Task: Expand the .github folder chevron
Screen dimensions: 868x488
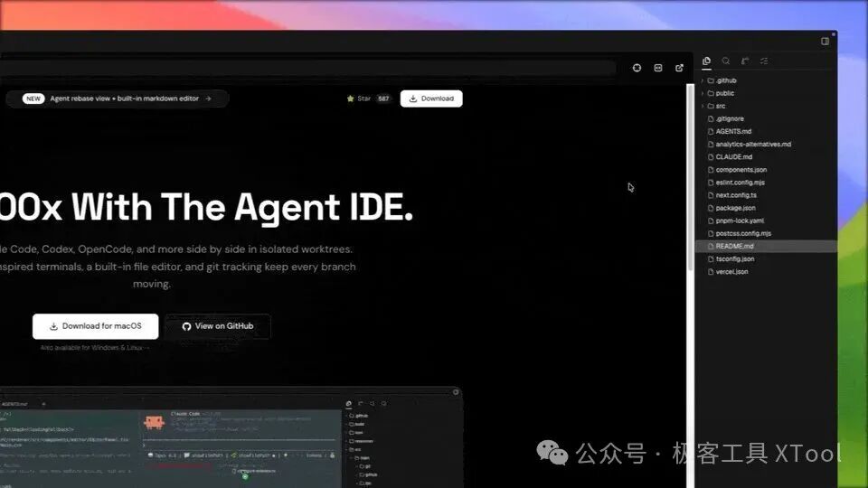Action: coord(703,80)
